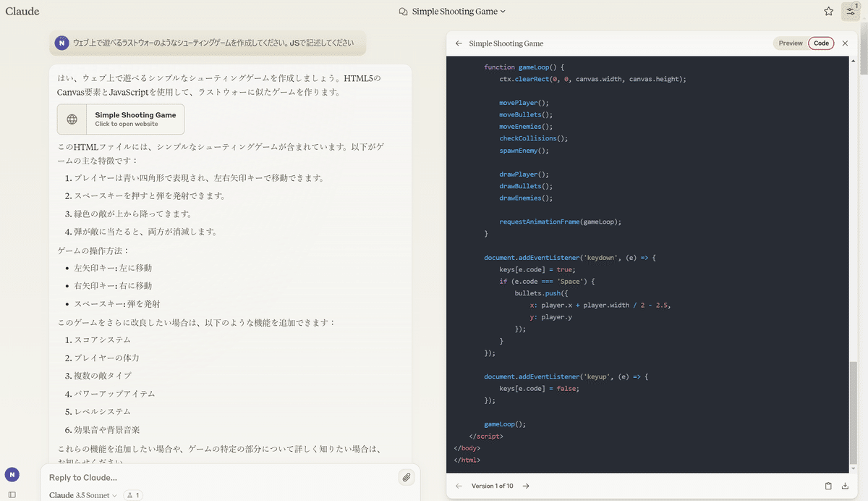Star this Simple Shooting Game chat
The width and height of the screenshot is (868, 501).
829,11
